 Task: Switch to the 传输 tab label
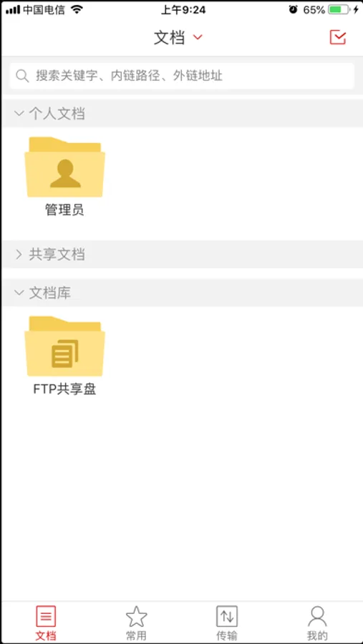227,636
